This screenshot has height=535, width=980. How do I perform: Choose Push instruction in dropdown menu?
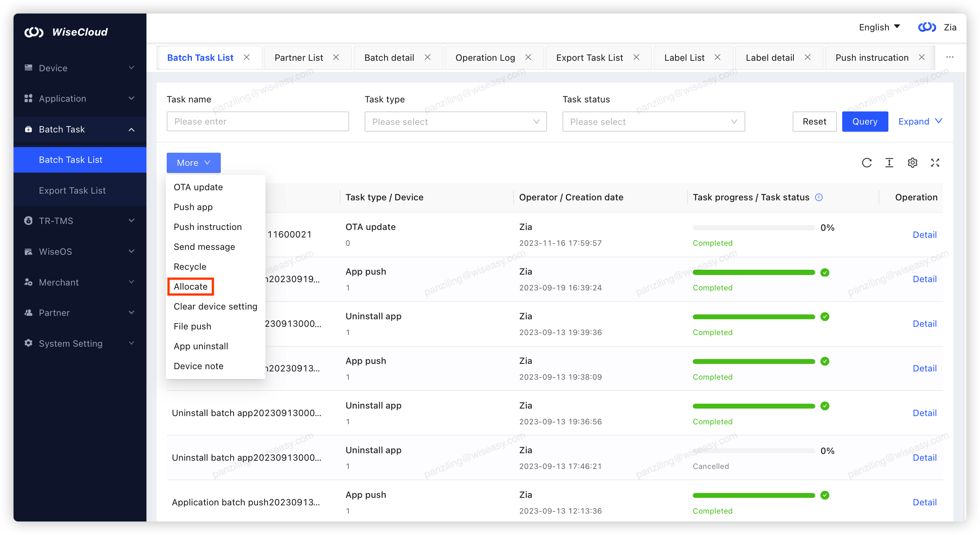[x=207, y=227]
